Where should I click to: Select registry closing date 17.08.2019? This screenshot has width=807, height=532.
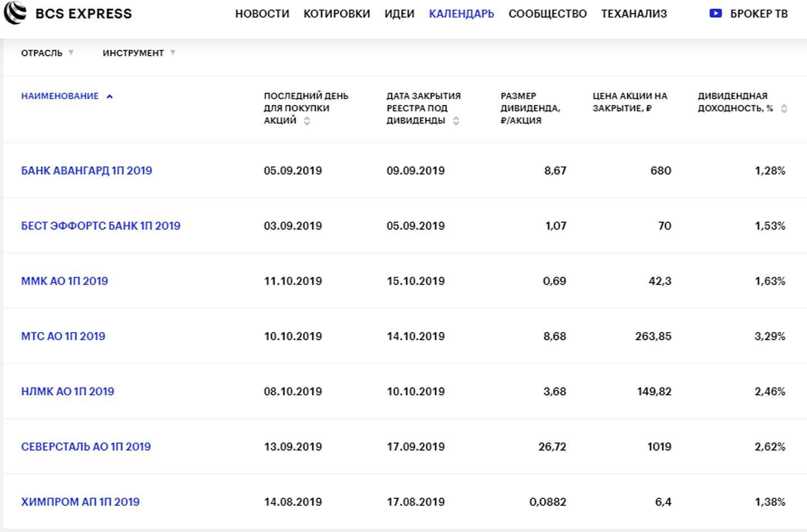tap(416, 502)
